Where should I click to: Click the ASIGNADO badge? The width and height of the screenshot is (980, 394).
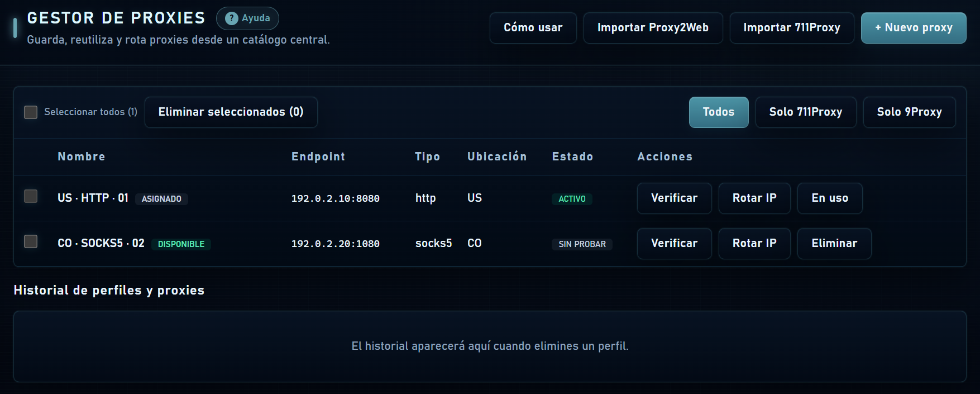coord(161,199)
